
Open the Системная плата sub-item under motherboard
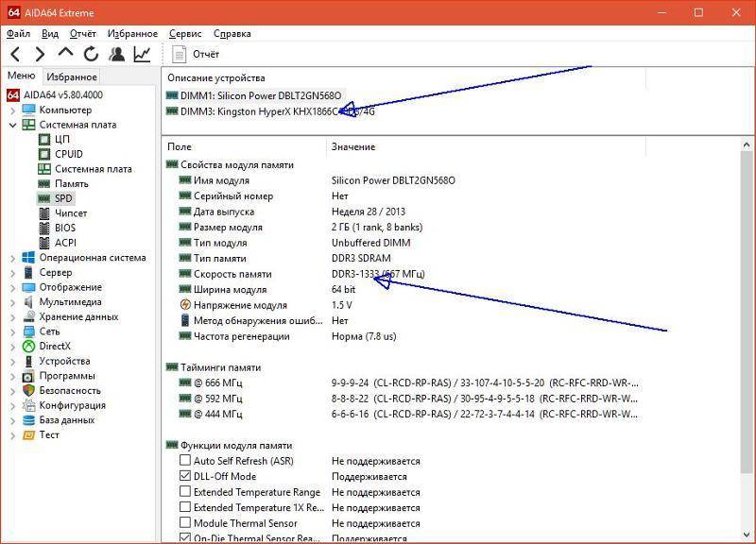point(94,169)
